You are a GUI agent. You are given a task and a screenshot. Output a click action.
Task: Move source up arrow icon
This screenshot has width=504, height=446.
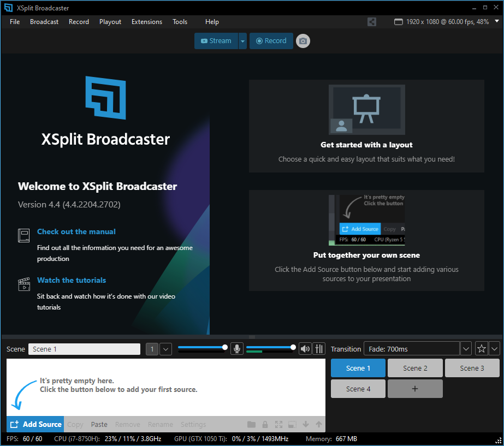(319, 425)
